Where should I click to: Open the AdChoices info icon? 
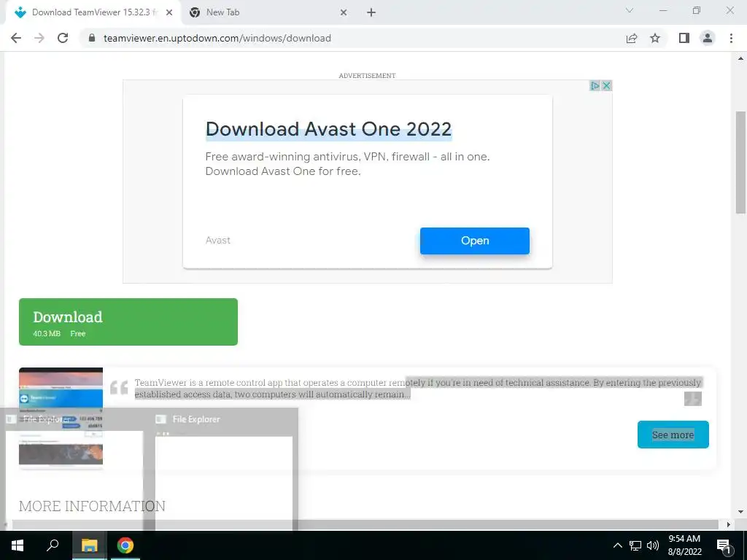[x=595, y=86]
